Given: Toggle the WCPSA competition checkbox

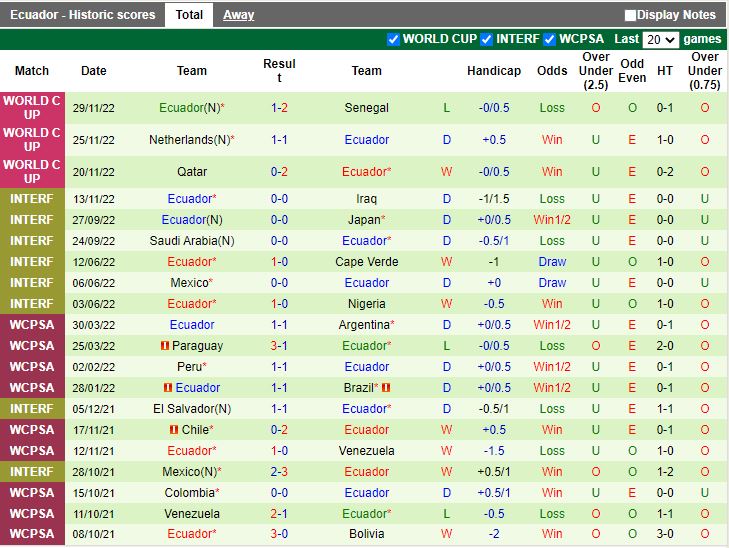Looking at the screenshot, I should (550, 39).
